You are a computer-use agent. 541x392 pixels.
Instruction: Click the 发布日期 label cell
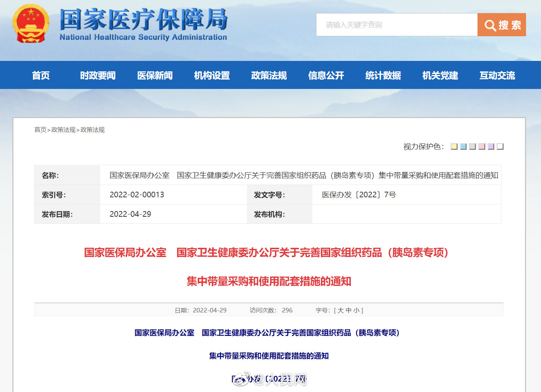(x=57, y=214)
